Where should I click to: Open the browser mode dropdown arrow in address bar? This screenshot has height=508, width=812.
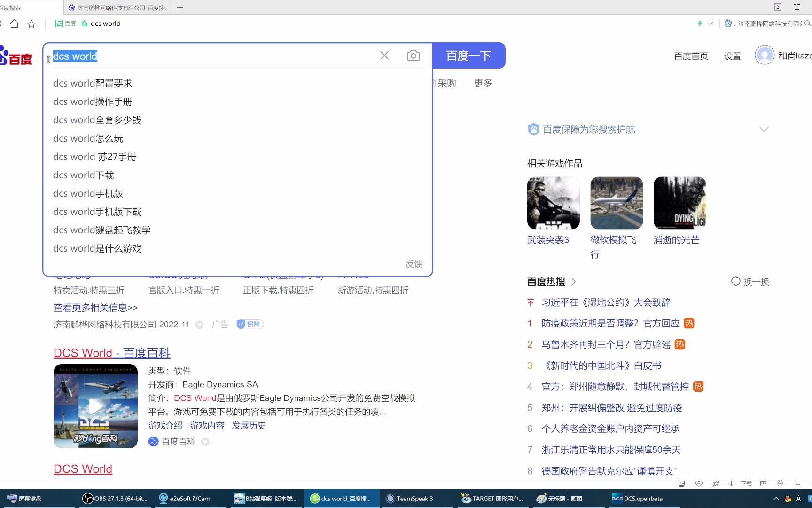(x=710, y=23)
